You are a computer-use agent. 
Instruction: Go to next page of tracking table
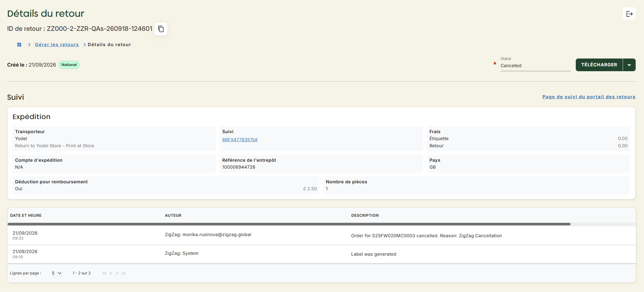[117, 273]
